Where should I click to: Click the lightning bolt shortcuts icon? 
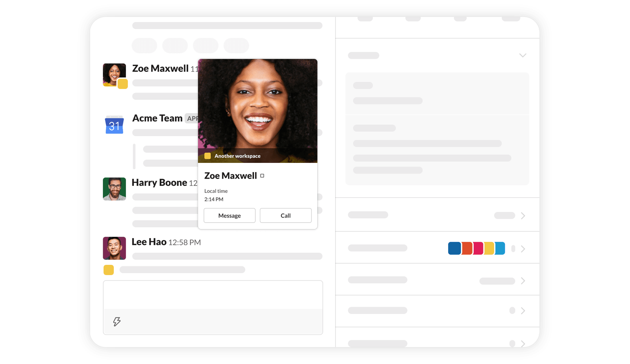117,322
